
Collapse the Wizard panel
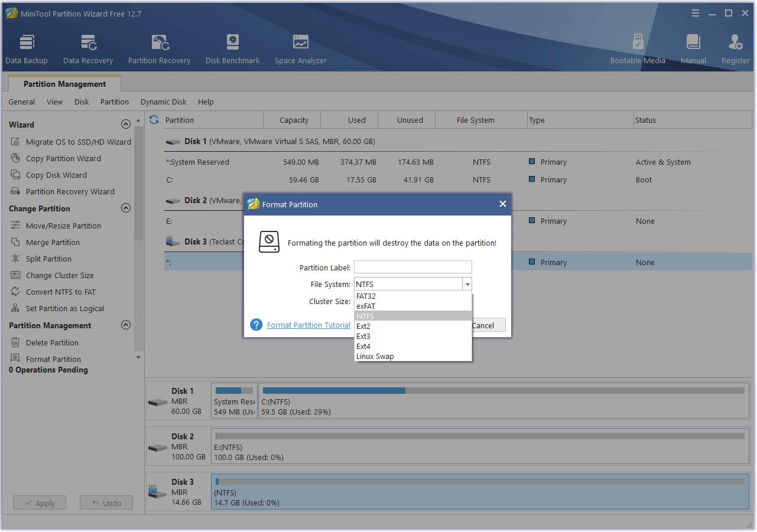pos(125,124)
